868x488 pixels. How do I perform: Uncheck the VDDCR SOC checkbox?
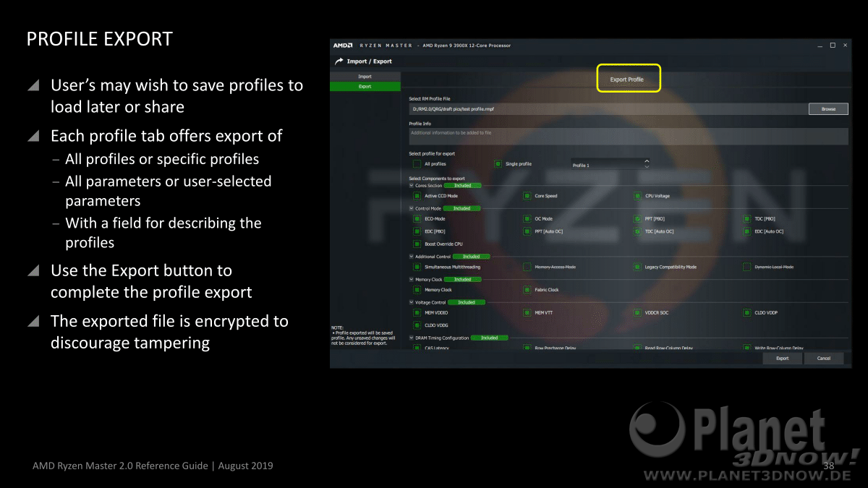pos(637,312)
